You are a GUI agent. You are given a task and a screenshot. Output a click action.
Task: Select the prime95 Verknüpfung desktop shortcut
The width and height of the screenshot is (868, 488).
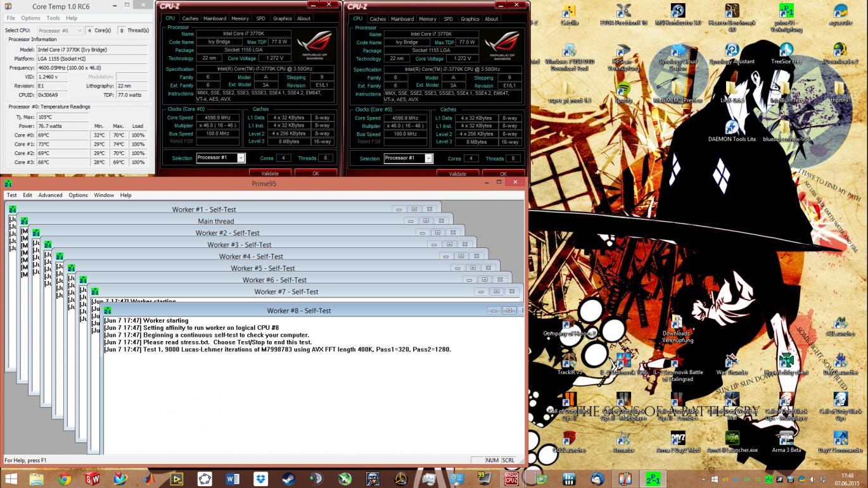click(x=786, y=18)
